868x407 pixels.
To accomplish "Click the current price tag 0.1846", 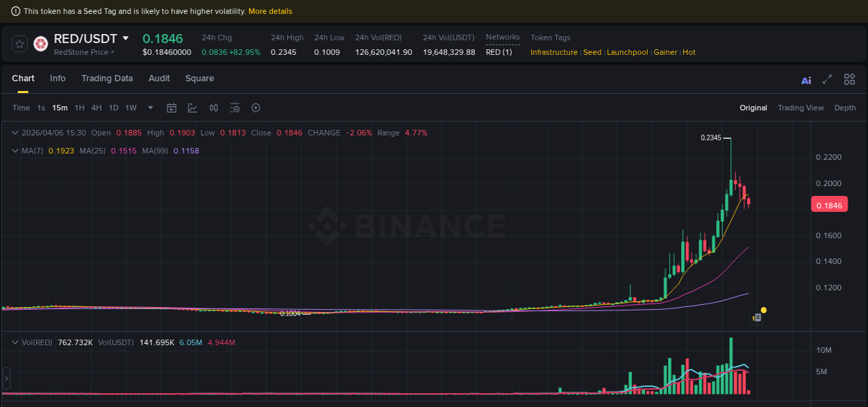I will tap(829, 205).
